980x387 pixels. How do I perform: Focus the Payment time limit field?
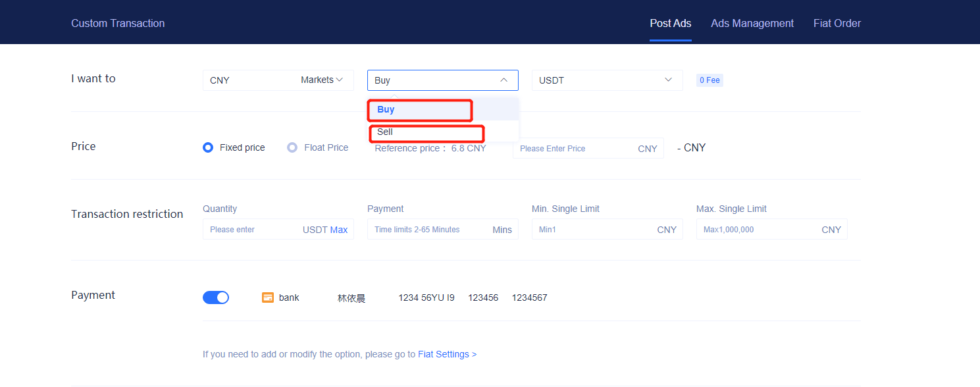tap(443, 229)
